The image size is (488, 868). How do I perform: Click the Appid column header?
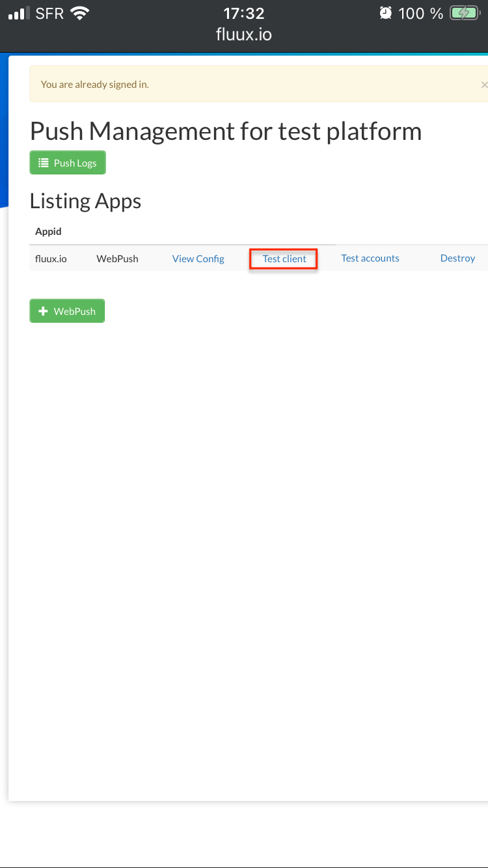pyautogui.click(x=48, y=231)
